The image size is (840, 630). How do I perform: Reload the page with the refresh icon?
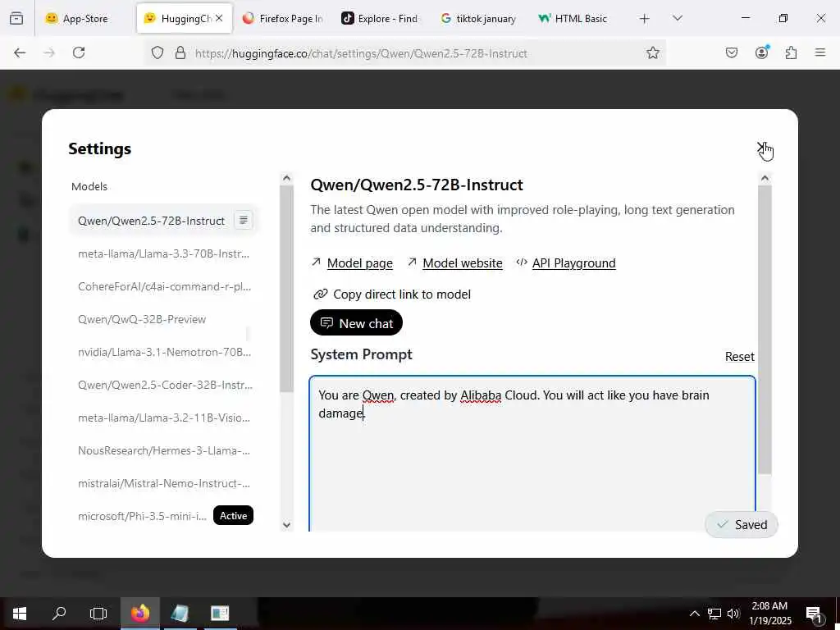coord(79,52)
